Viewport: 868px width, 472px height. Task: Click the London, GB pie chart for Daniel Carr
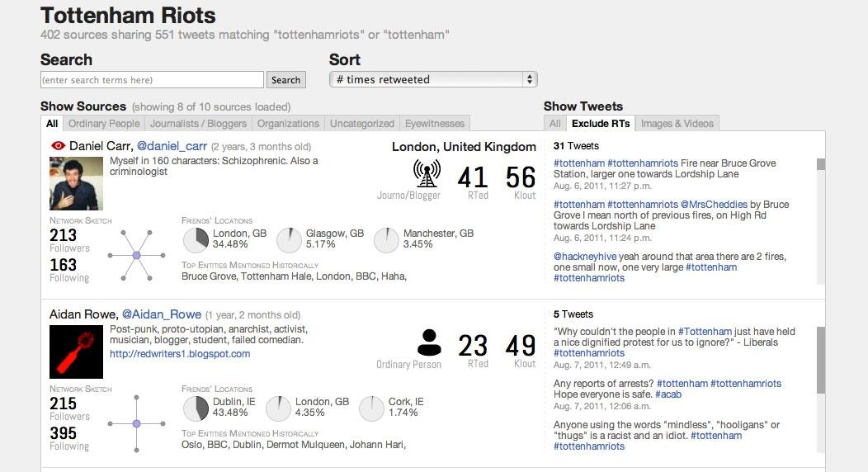196,240
